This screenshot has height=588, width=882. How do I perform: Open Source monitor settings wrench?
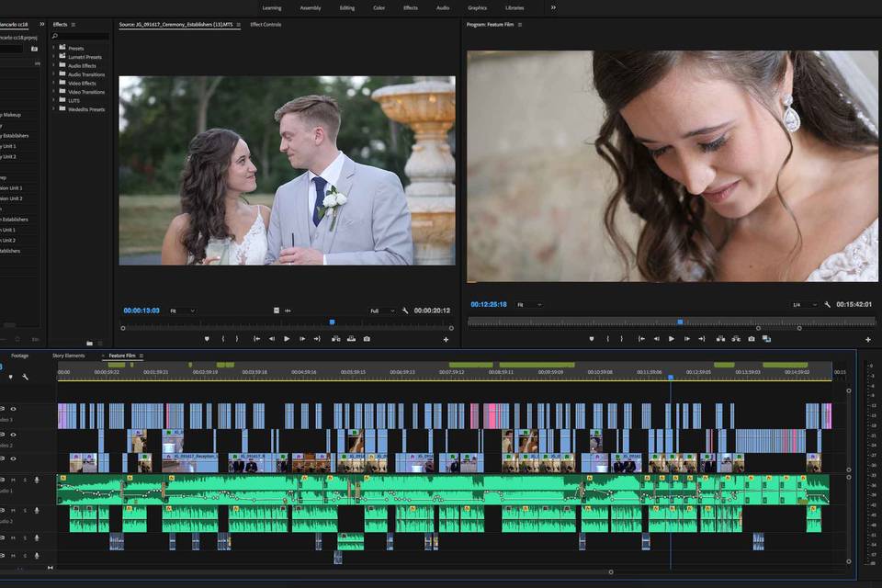405,311
